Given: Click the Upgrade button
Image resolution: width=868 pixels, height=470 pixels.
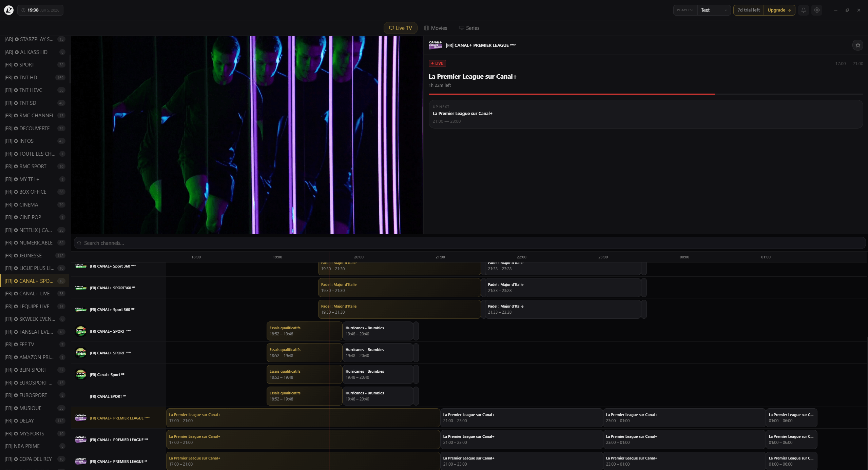Looking at the screenshot, I should point(779,10).
